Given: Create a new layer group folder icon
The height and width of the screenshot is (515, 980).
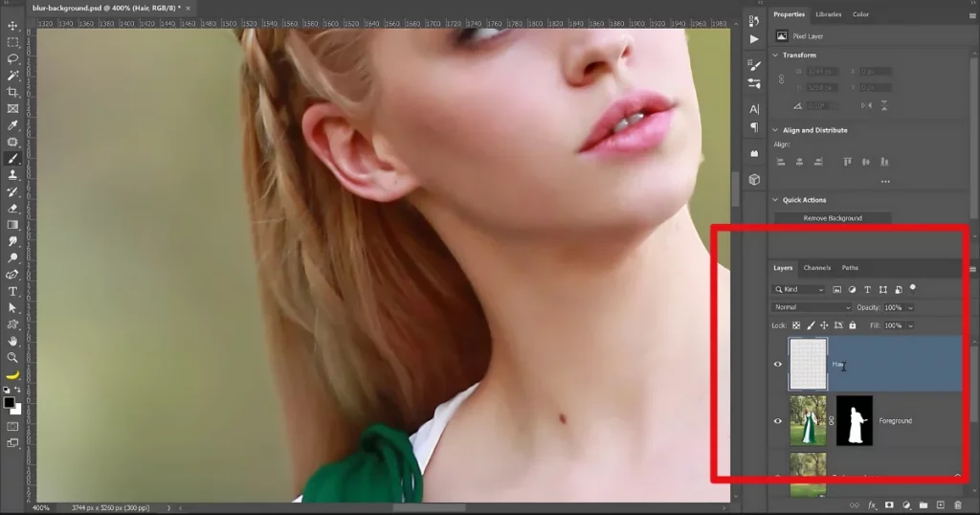Looking at the screenshot, I should [x=924, y=505].
